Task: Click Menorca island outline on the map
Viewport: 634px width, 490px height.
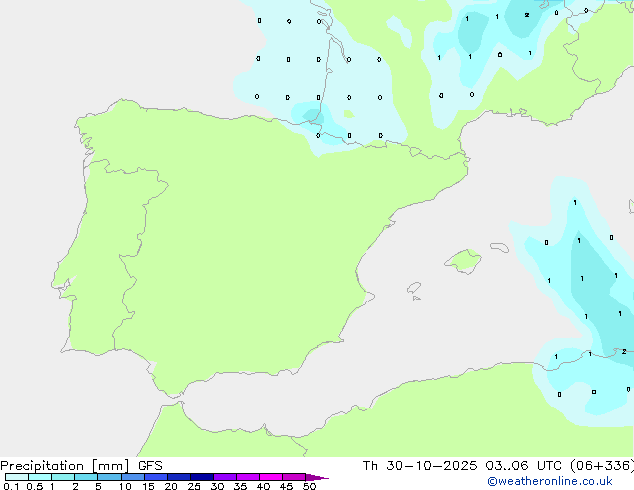Action: (x=500, y=247)
